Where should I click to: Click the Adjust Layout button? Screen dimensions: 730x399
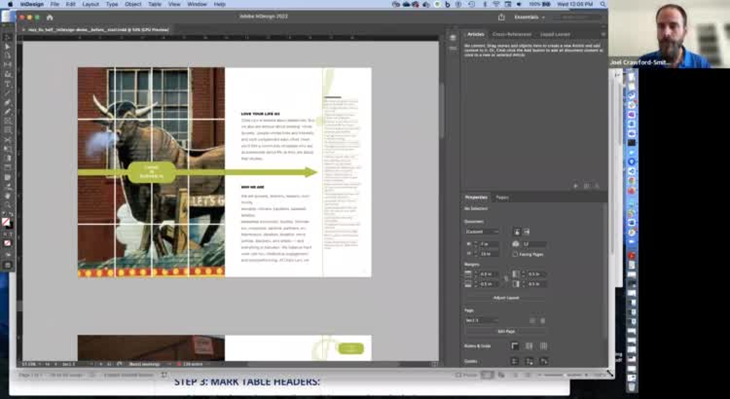506,298
